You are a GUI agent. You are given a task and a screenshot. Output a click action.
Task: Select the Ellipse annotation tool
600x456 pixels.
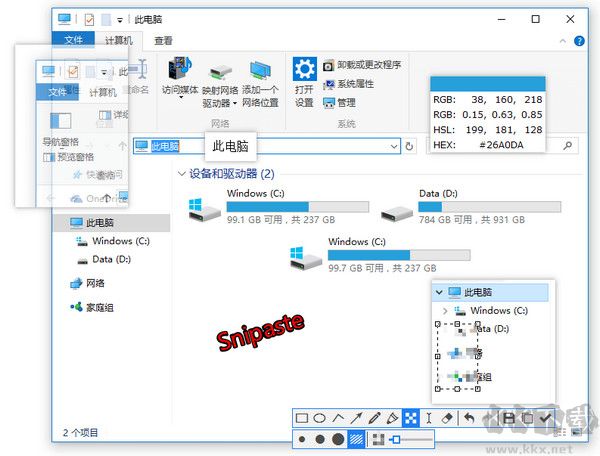[x=320, y=418]
